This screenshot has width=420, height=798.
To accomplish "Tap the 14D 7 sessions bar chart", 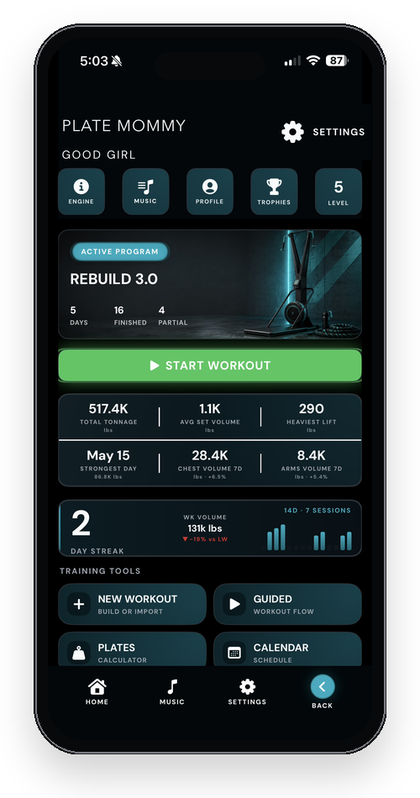I will (309, 537).
